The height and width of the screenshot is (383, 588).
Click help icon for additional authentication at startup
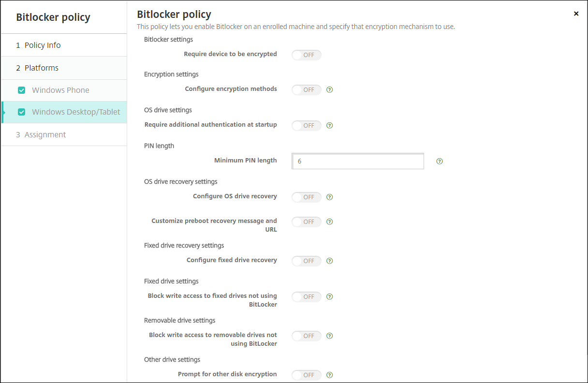coord(330,125)
